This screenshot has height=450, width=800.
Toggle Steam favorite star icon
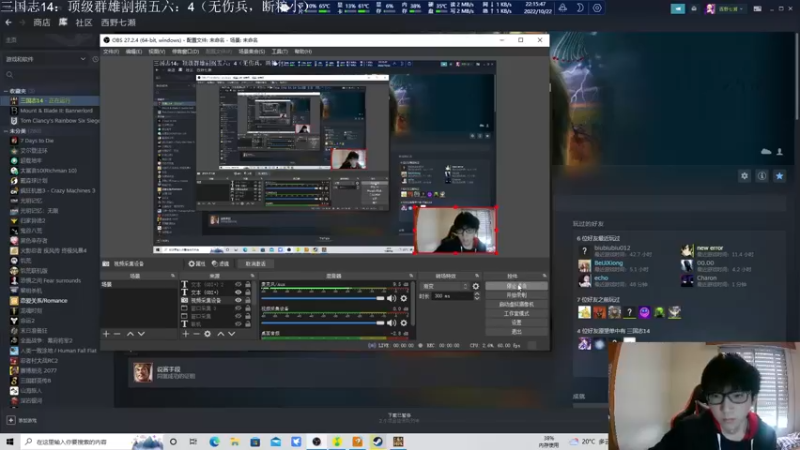pyautogui.click(x=779, y=176)
